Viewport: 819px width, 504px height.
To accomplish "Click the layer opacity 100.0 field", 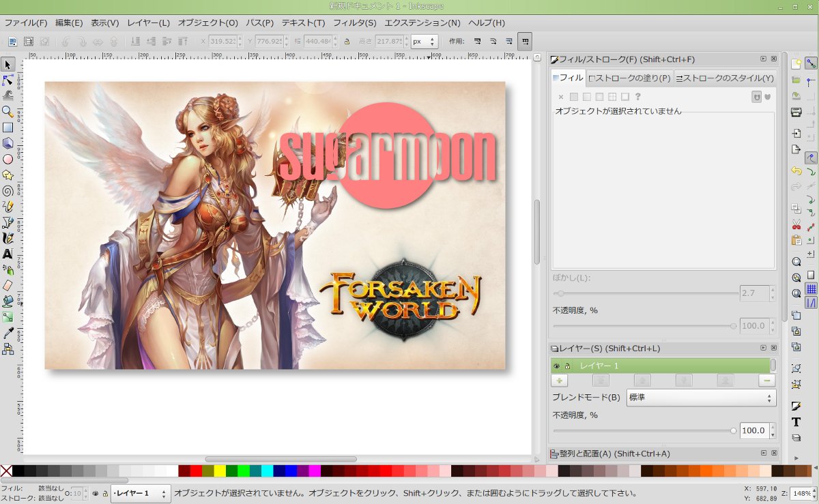I will [754, 431].
